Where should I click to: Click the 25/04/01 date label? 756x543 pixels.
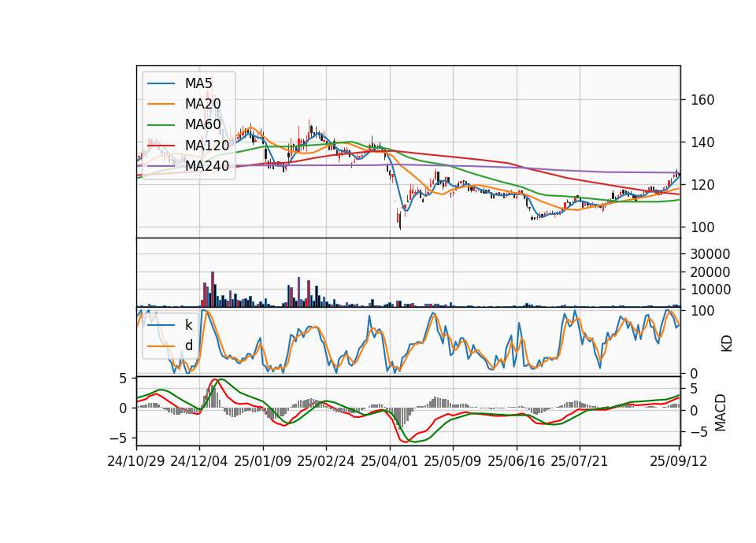click(x=389, y=461)
